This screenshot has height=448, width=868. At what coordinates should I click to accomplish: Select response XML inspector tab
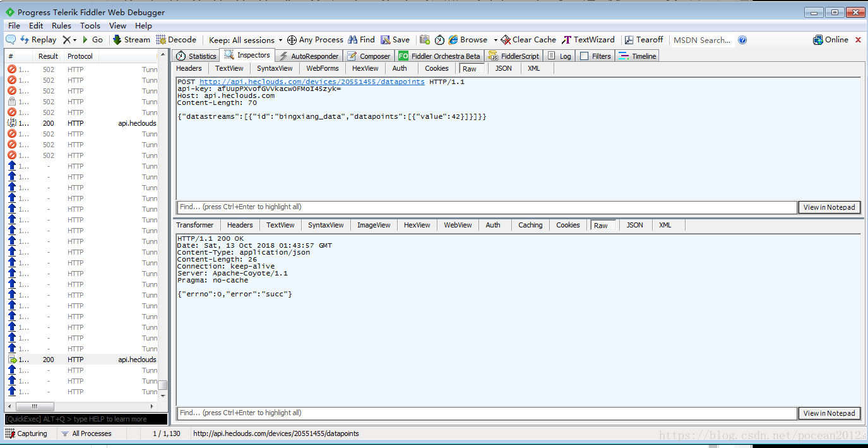point(665,225)
